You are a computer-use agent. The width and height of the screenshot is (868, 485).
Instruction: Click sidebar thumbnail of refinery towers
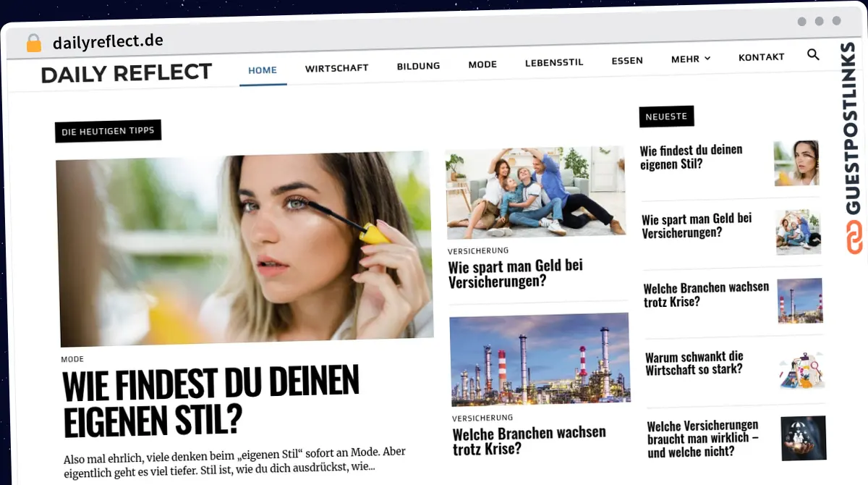800,300
